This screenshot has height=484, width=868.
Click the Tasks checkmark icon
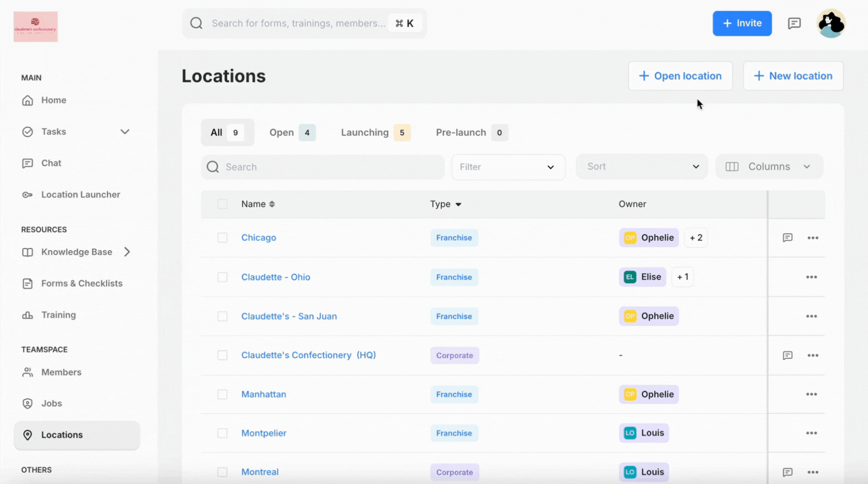coord(27,132)
